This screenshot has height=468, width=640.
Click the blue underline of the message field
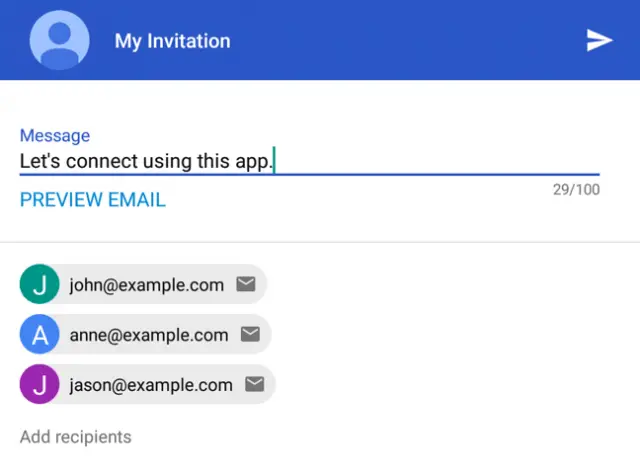pos(400,175)
